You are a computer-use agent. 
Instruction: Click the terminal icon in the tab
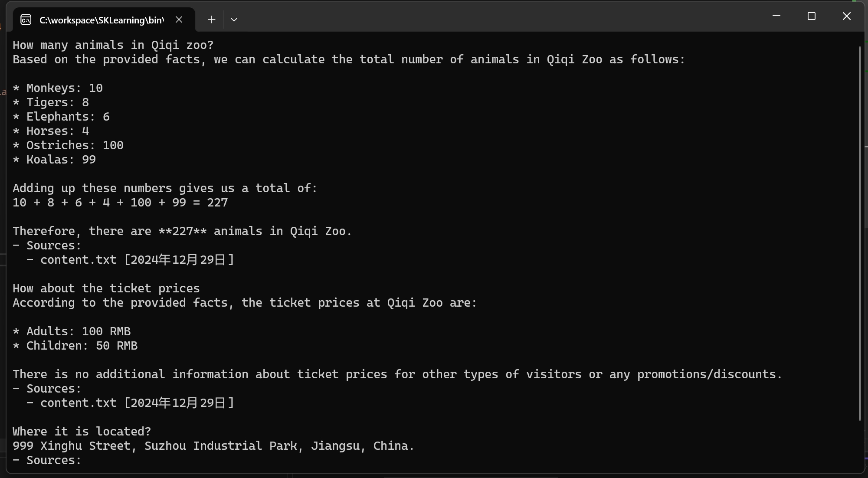[x=26, y=20]
